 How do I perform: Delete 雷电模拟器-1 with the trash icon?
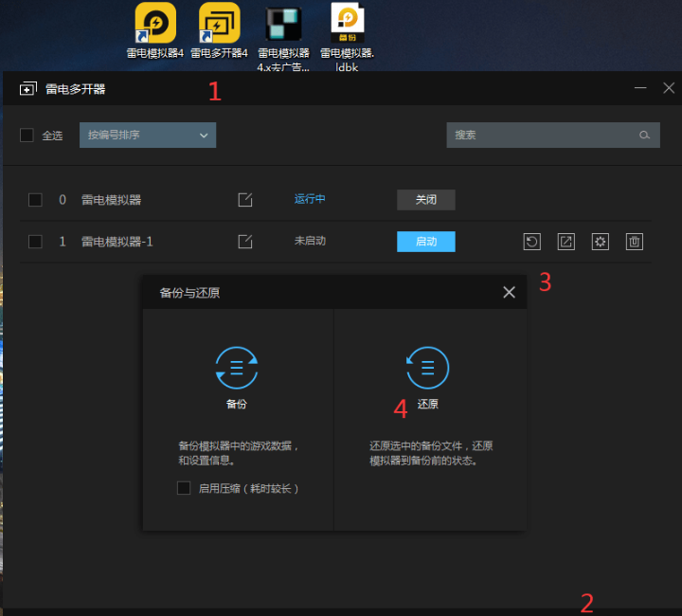[x=635, y=242]
